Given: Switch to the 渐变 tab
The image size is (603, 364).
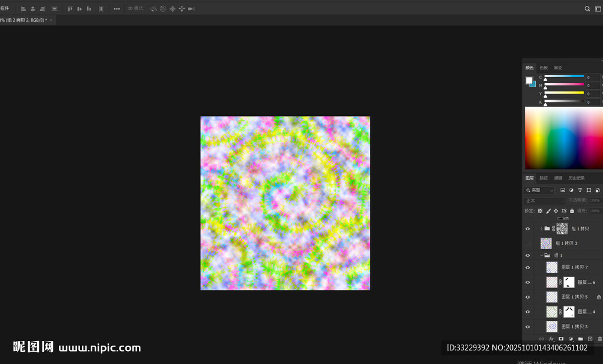Looking at the screenshot, I should coord(558,68).
